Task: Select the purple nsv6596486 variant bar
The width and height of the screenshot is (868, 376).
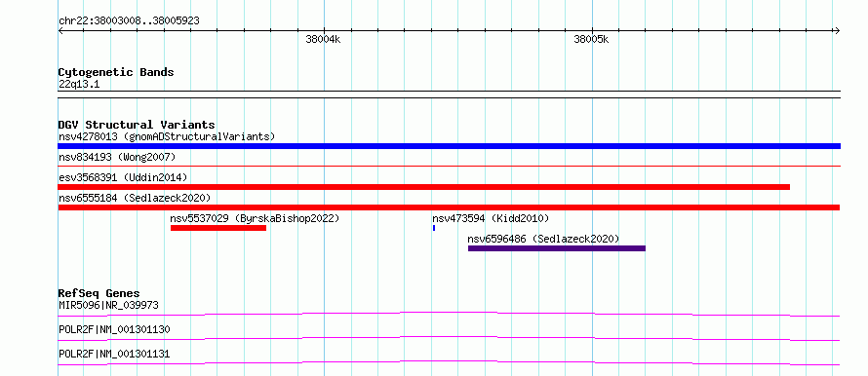Action: point(556,248)
